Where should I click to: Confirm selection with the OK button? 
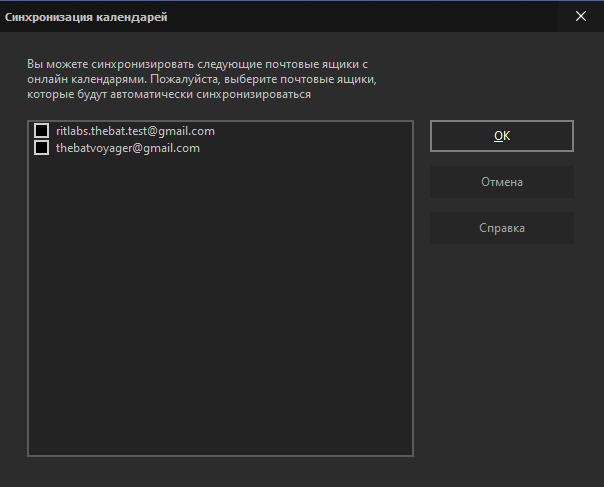coord(502,136)
